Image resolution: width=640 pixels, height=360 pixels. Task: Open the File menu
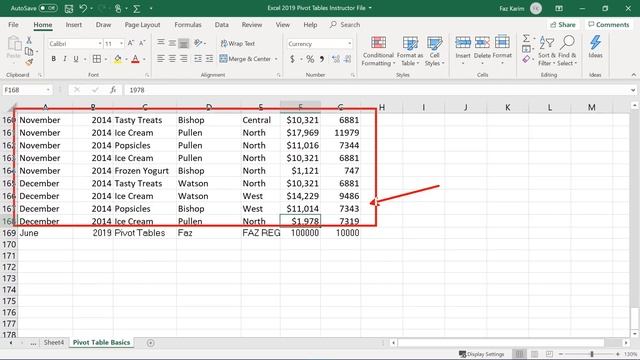coord(13,24)
